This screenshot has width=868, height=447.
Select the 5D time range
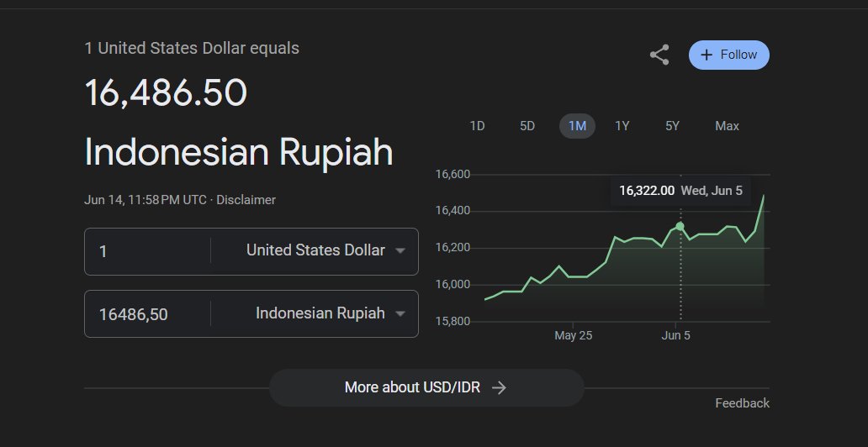pos(527,126)
